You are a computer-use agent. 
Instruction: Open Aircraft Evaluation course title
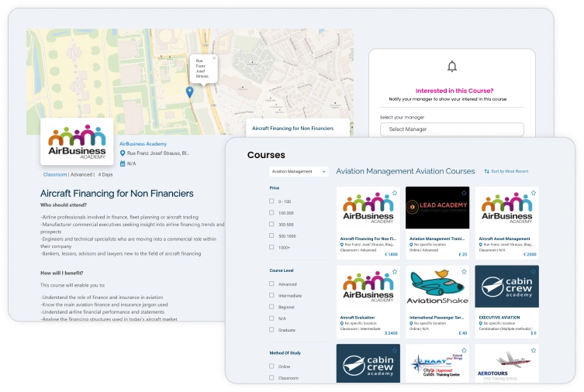(x=358, y=318)
